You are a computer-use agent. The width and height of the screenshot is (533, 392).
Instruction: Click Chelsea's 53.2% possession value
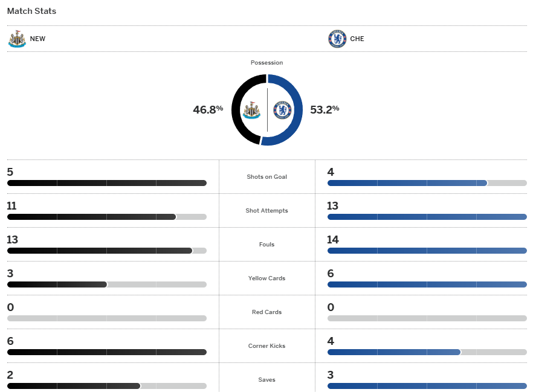point(325,109)
